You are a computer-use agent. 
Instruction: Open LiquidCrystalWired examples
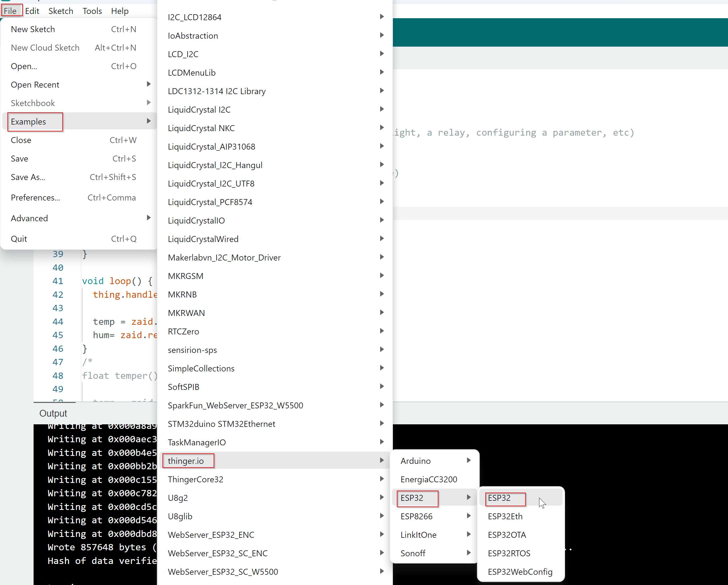pyautogui.click(x=275, y=239)
